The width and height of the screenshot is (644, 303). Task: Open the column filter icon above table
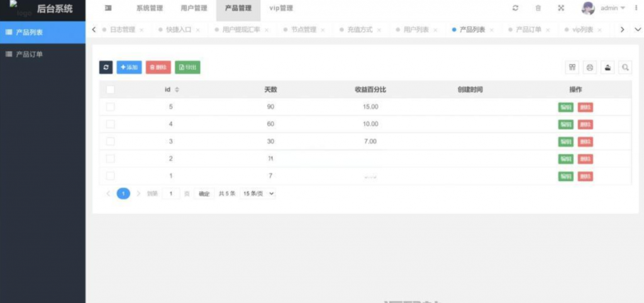coord(572,67)
